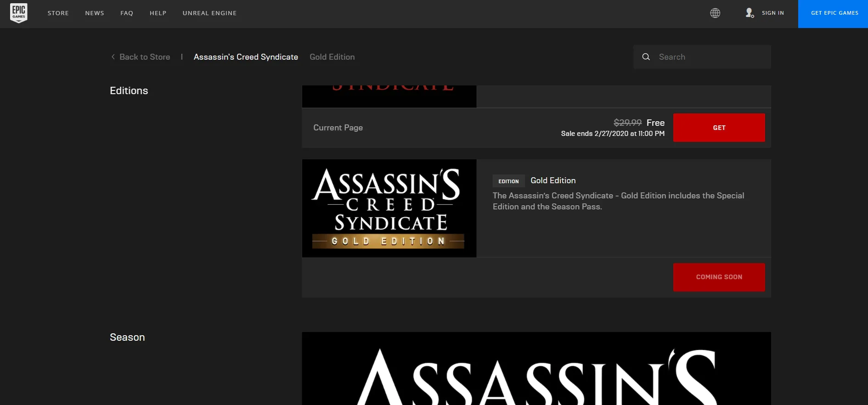Focus the Search input field
The height and width of the screenshot is (405, 868).
pos(702,57)
